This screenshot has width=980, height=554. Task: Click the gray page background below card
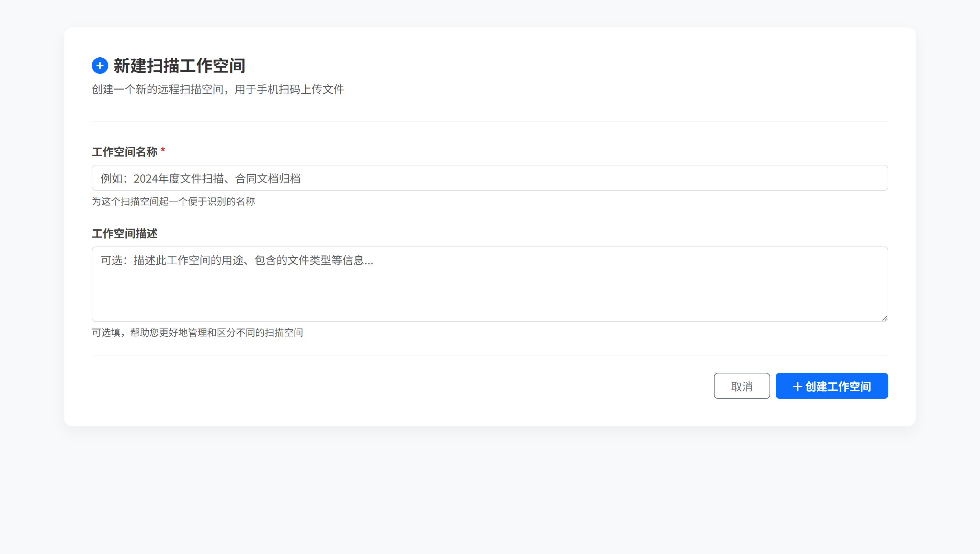click(x=489, y=495)
